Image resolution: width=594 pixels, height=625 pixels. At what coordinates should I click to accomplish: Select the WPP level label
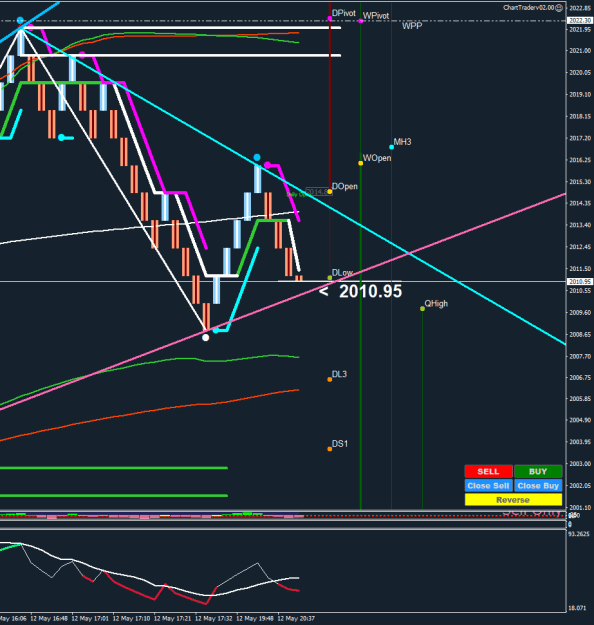click(412, 26)
